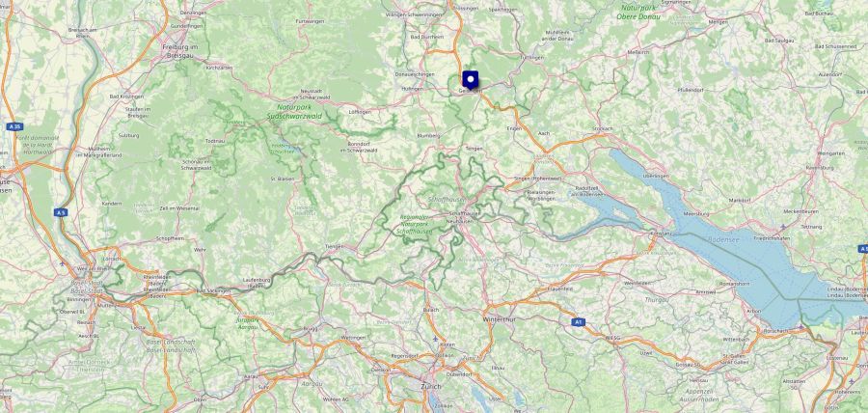
Task: Click the airport icon near Kloten
Action: 435,339
